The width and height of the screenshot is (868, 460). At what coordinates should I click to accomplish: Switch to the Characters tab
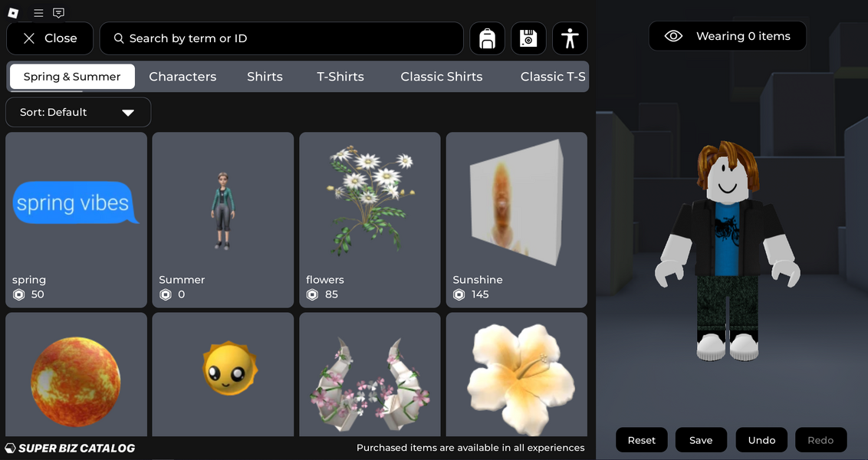[x=182, y=77]
